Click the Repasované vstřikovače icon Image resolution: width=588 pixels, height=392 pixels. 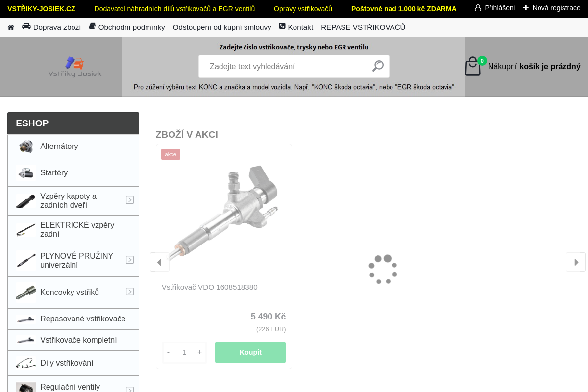[x=25, y=319]
